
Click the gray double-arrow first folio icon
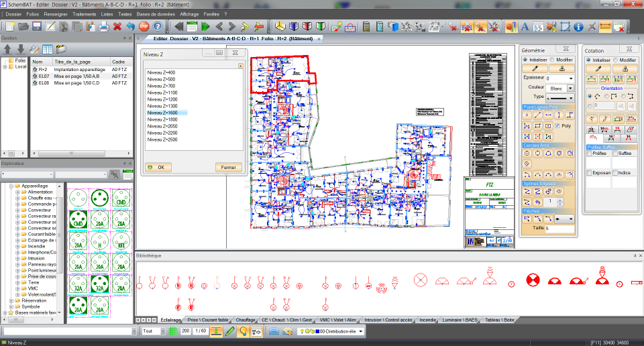pyautogui.click(x=178, y=27)
